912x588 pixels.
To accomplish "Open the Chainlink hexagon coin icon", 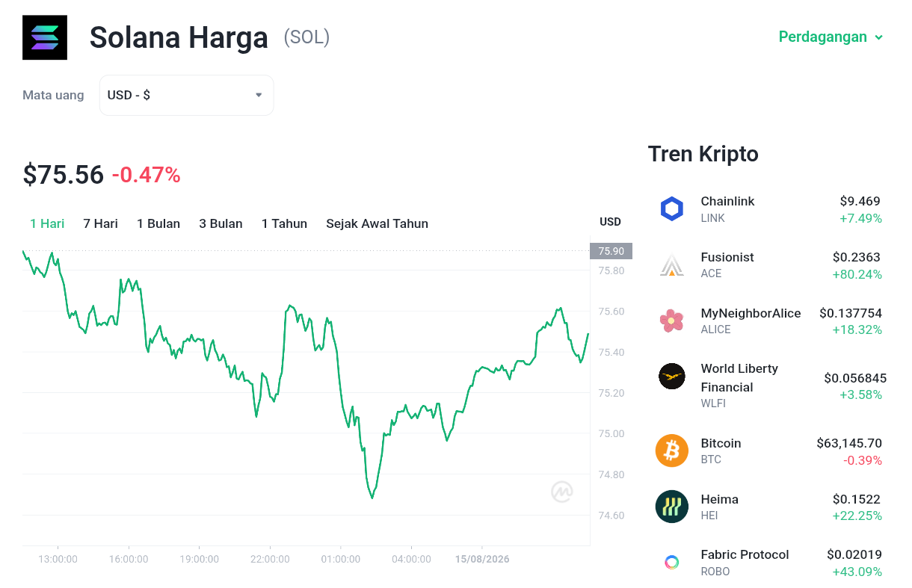I will click(x=672, y=209).
